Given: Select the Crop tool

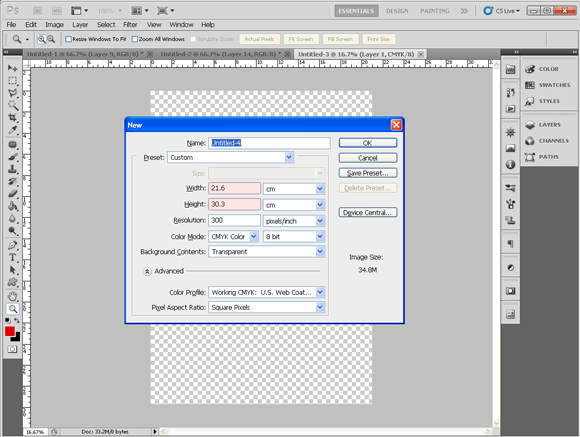Looking at the screenshot, I should [x=13, y=118].
